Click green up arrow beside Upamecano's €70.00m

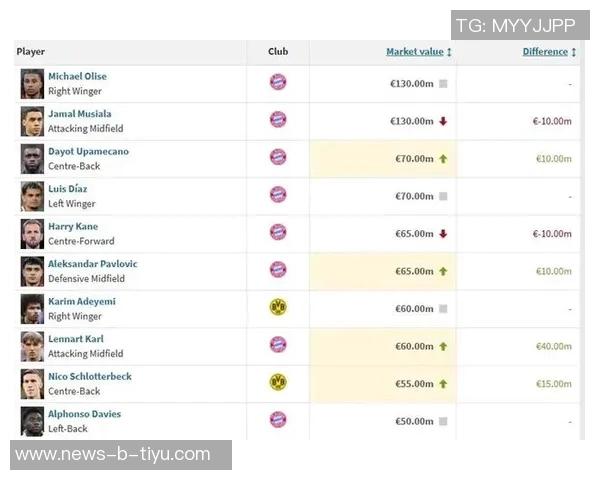tap(443, 159)
